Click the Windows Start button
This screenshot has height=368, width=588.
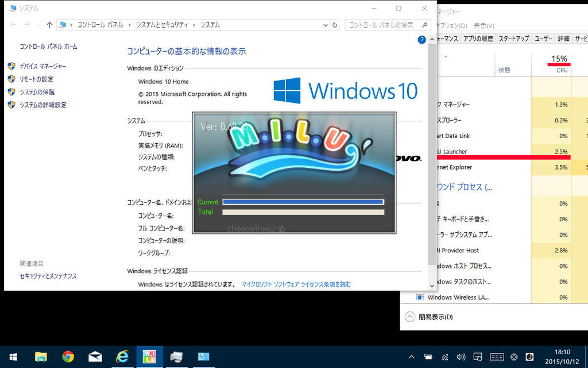[13, 356]
